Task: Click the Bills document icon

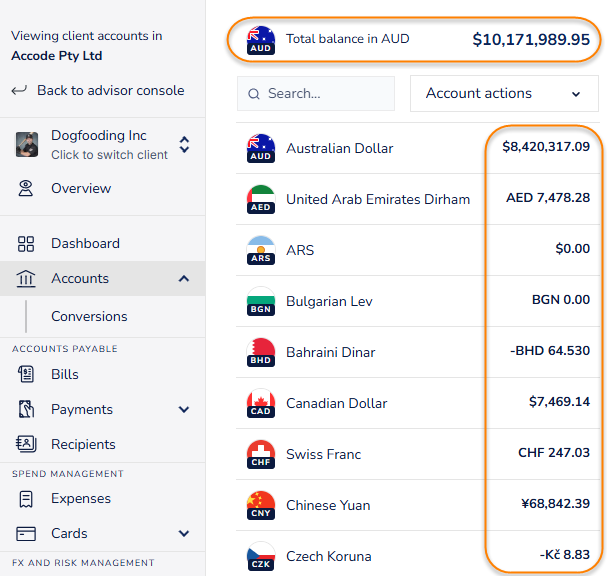Action: click(27, 374)
